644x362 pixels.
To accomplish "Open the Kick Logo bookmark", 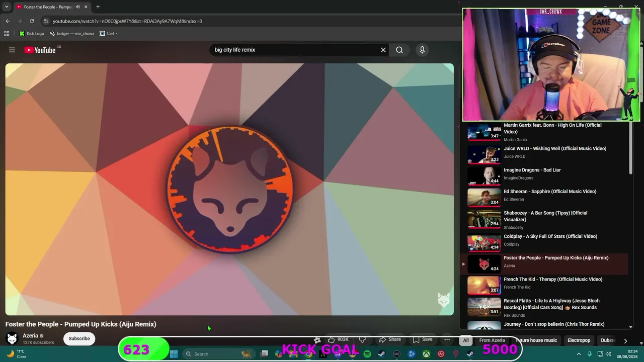I will [x=32, y=34].
